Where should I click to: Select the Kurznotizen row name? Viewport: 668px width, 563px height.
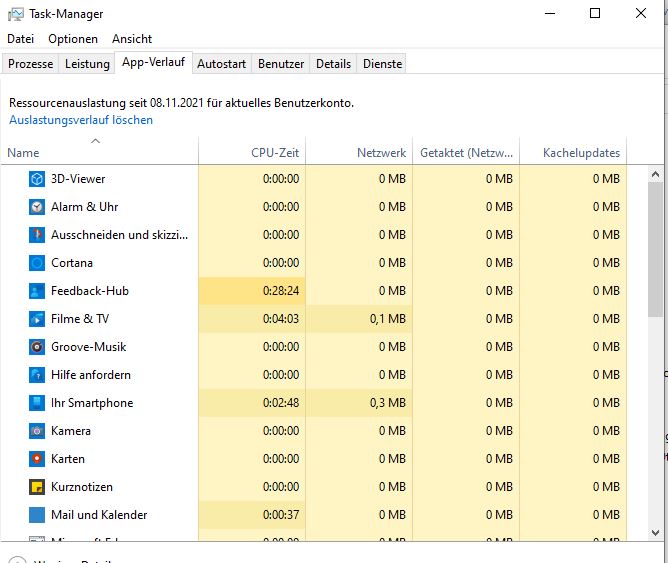point(82,487)
